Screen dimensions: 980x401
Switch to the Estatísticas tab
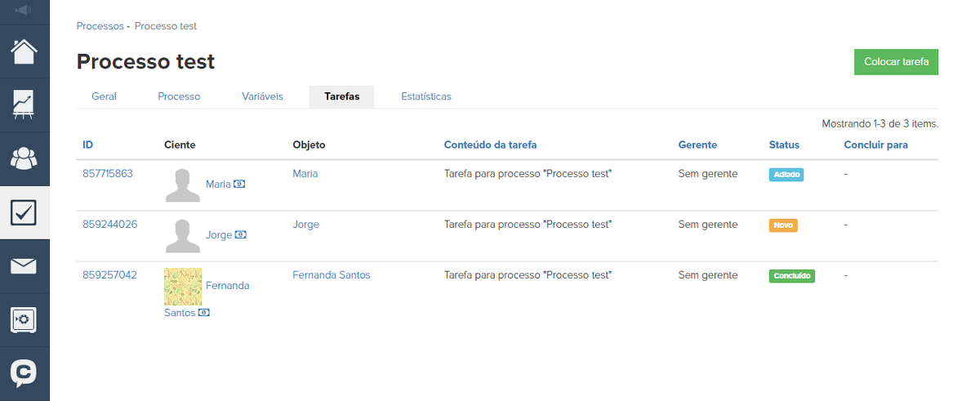(425, 96)
